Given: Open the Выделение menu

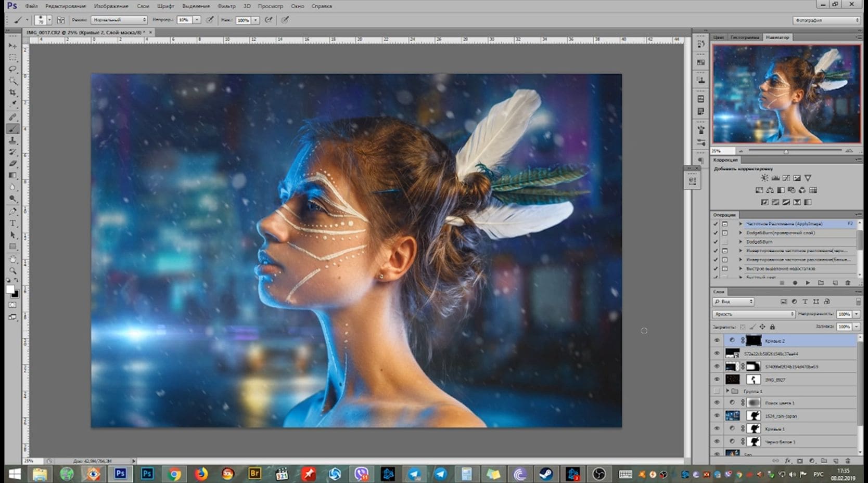Looking at the screenshot, I should pyautogui.click(x=196, y=6).
